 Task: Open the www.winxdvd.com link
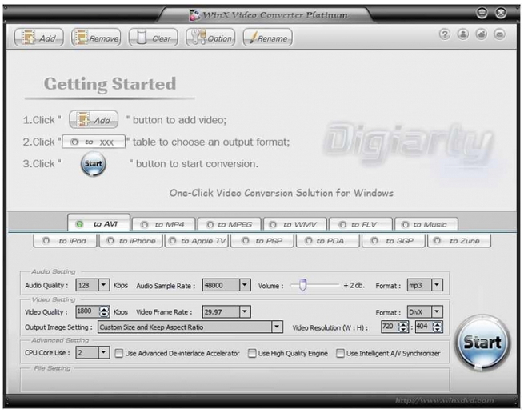click(x=445, y=401)
